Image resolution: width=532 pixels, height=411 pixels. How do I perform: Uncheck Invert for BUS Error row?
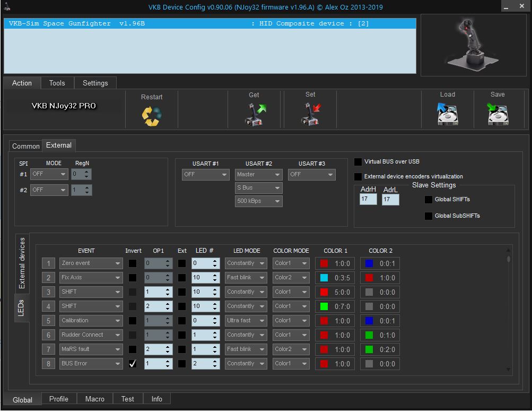pyautogui.click(x=133, y=364)
